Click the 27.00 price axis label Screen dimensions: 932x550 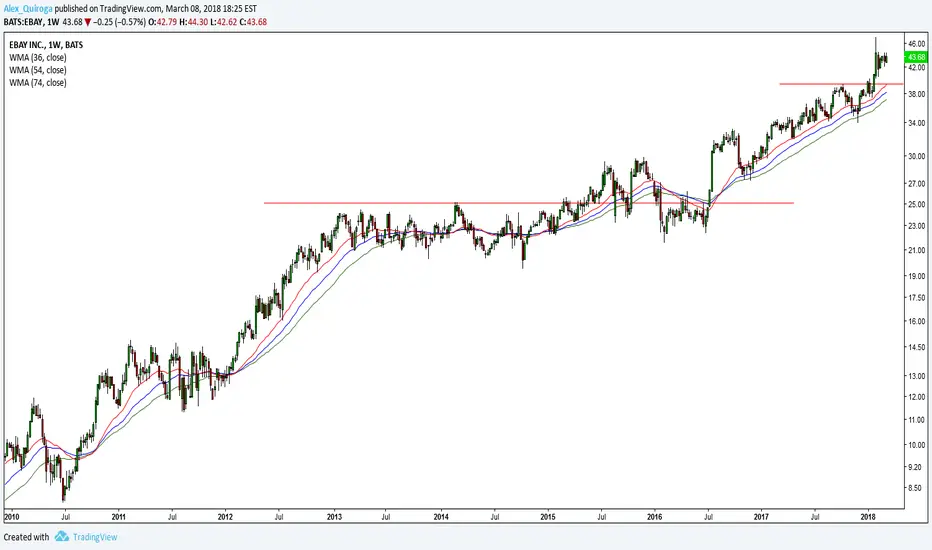[917, 184]
